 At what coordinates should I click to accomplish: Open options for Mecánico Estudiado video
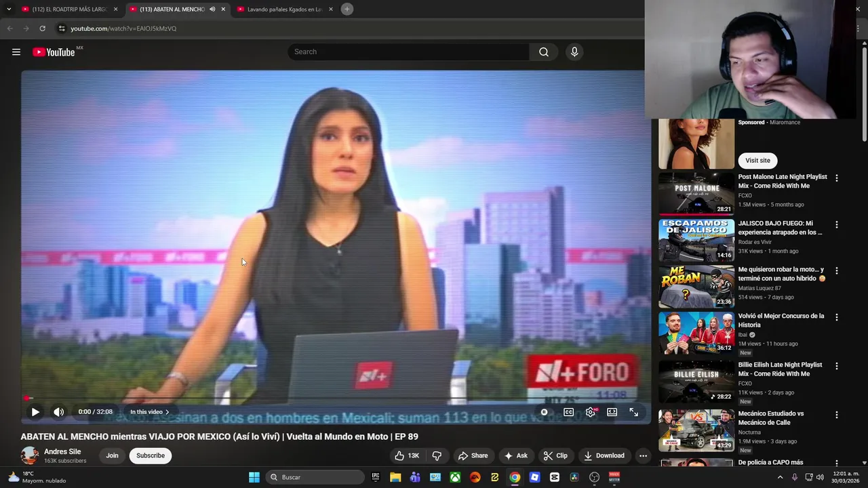836,415
